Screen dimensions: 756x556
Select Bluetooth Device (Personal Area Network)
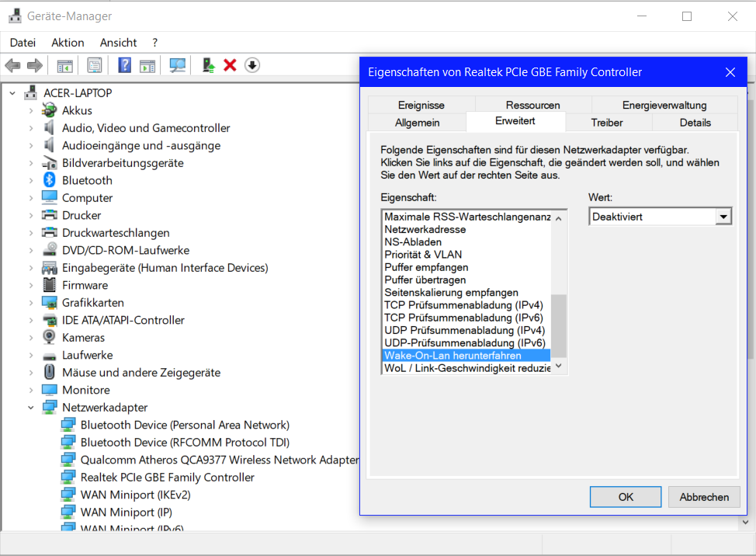(x=185, y=425)
